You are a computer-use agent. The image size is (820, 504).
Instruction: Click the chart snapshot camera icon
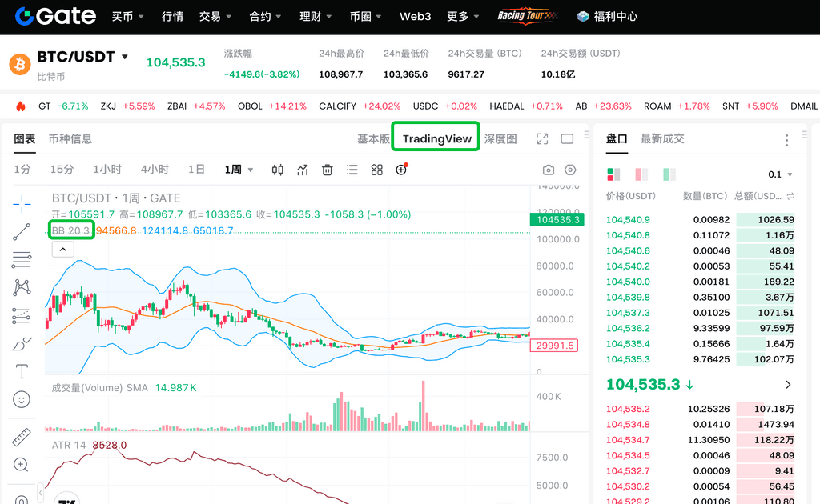point(549,170)
